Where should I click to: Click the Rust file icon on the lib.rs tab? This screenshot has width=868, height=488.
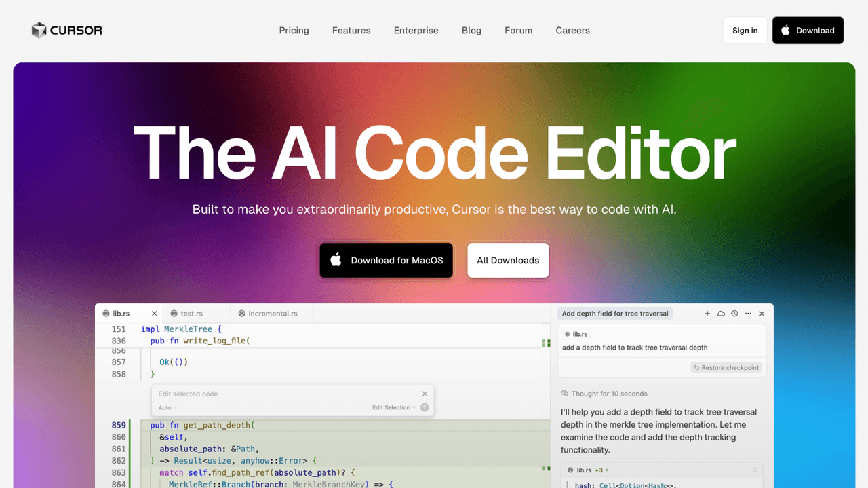[x=106, y=313]
